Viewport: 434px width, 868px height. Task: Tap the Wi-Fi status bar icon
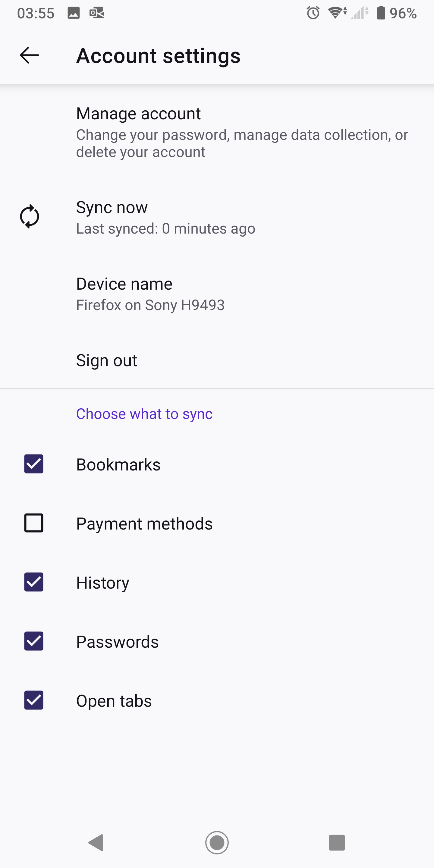point(337,13)
